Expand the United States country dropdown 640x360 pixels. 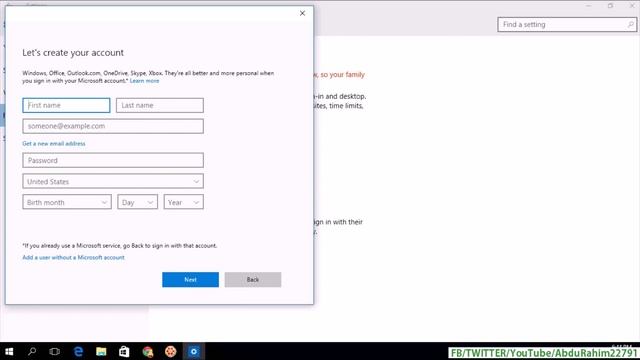(x=113, y=181)
